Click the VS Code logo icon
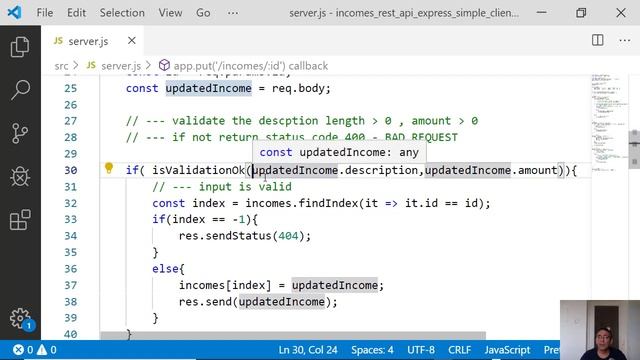The width and height of the screenshot is (640, 360). pos(14,12)
